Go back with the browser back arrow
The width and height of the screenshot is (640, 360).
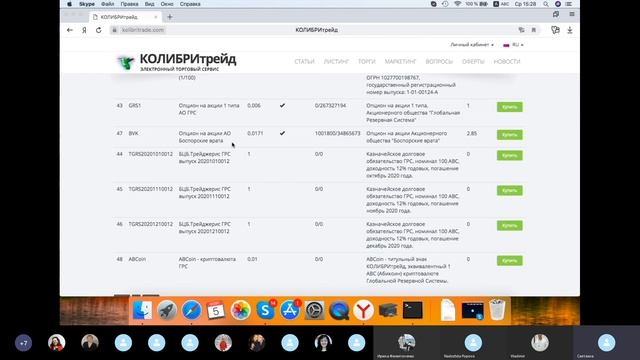pyautogui.click(x=70, y=30)
